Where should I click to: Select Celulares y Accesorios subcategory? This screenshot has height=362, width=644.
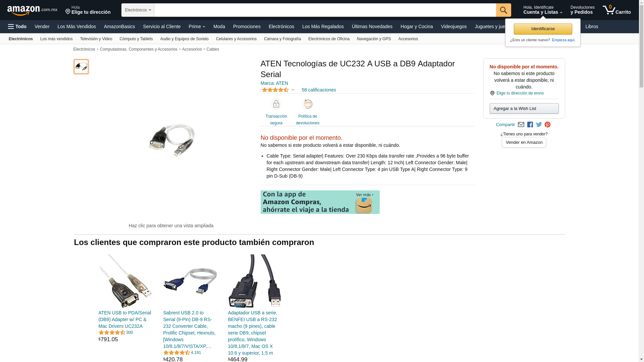click(236, 39)
